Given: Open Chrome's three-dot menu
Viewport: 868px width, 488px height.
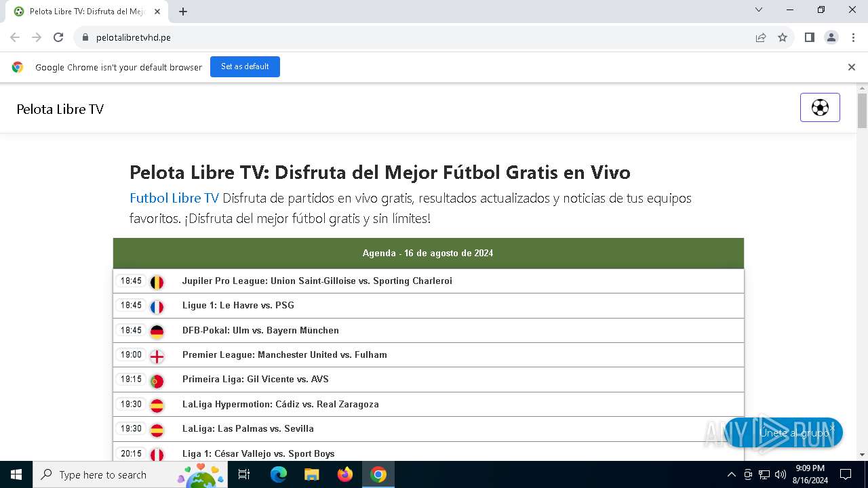Looking at the screenshot, I should tap(852, 37).
